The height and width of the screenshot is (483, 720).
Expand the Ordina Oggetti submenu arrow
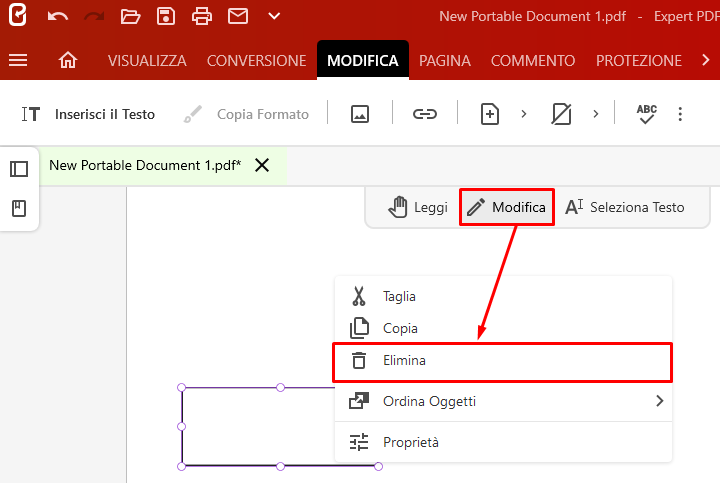[x=660, y=401]
